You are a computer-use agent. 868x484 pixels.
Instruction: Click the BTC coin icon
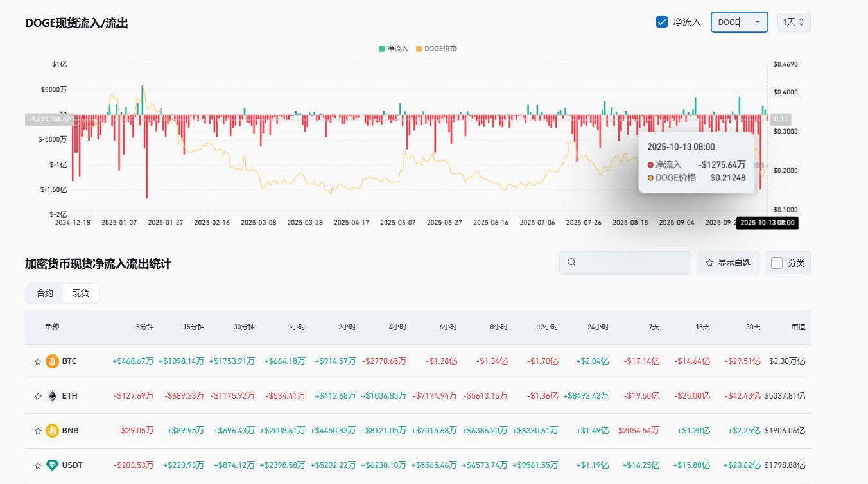pos(53,361)
